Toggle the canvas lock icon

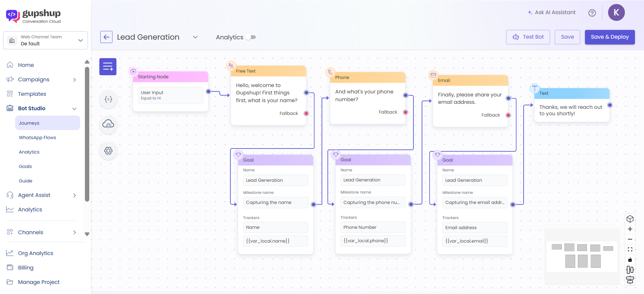click(x=630, y=259)
